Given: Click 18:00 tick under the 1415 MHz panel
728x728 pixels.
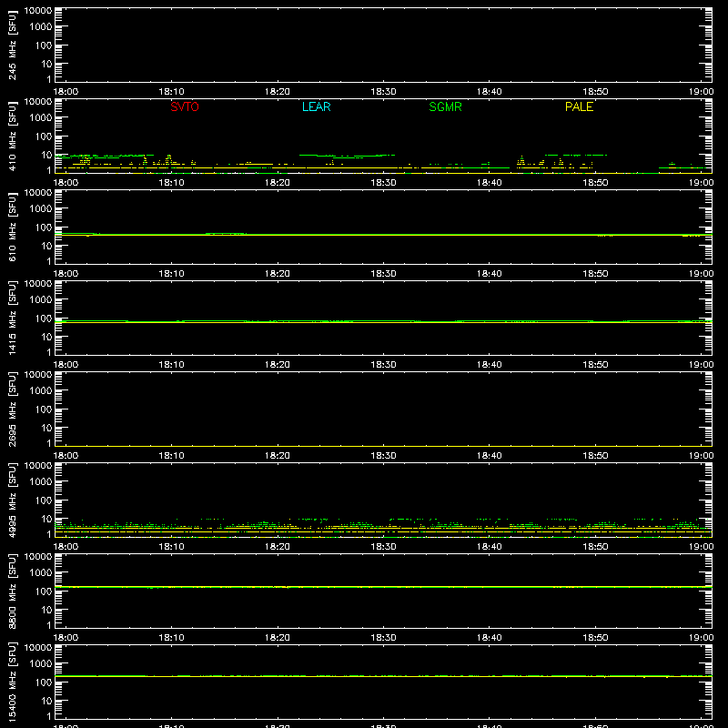Looking at the screenshot, I should coord(66,365).
